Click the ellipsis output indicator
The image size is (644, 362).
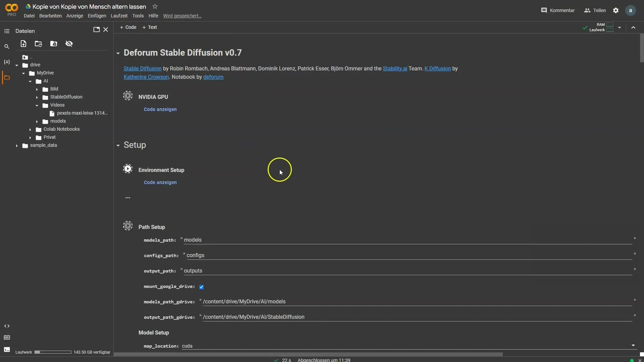pos(128,198)
